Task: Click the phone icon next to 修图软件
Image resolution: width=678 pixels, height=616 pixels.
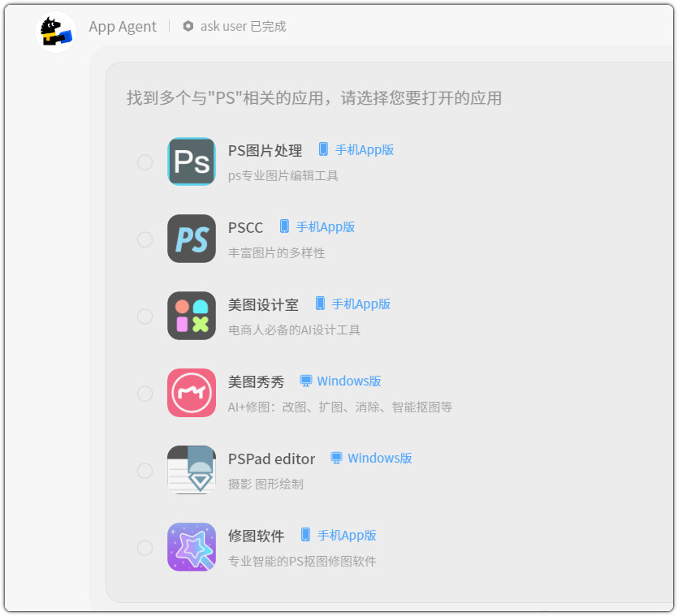Action: (305, 534)
